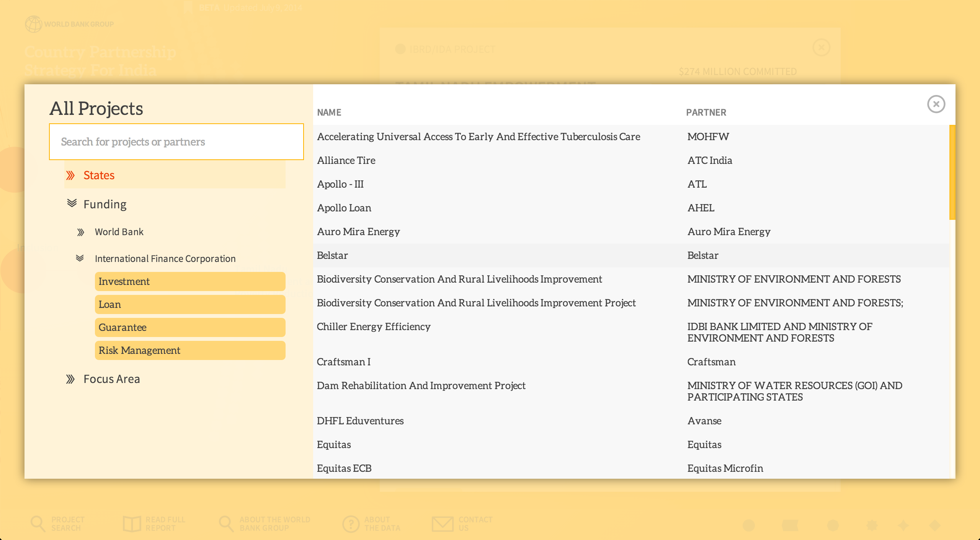The image size is (980, 540).
Task: Click the PARTNER column header
Action: click(x=706, y=113)
